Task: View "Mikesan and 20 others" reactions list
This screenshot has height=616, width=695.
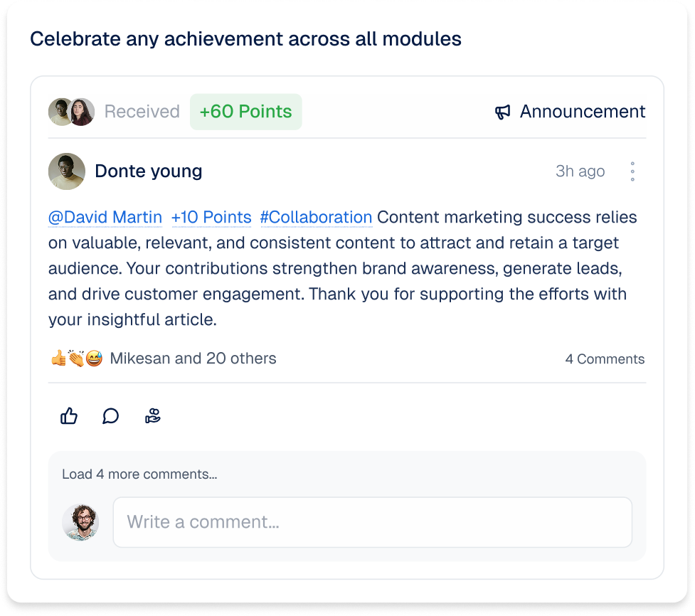Action: click(x=193, y=359)
